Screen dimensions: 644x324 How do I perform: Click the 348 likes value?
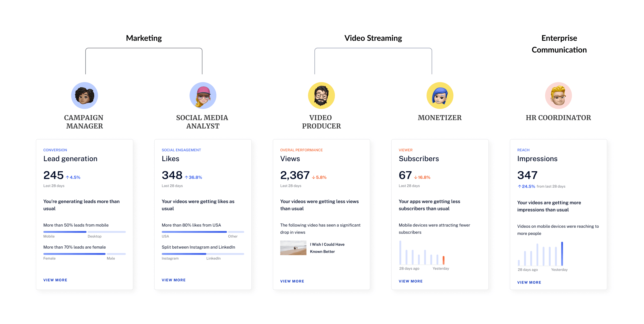(172, 175)
